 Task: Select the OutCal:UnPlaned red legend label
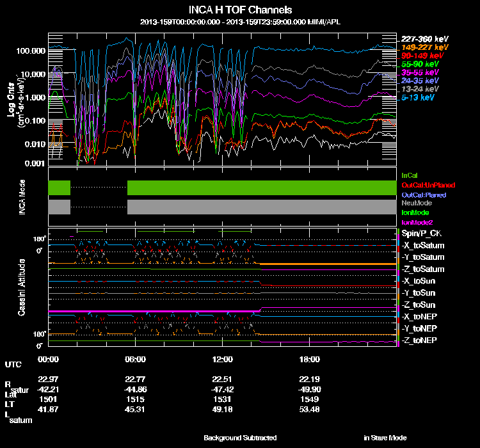(428, 184)
